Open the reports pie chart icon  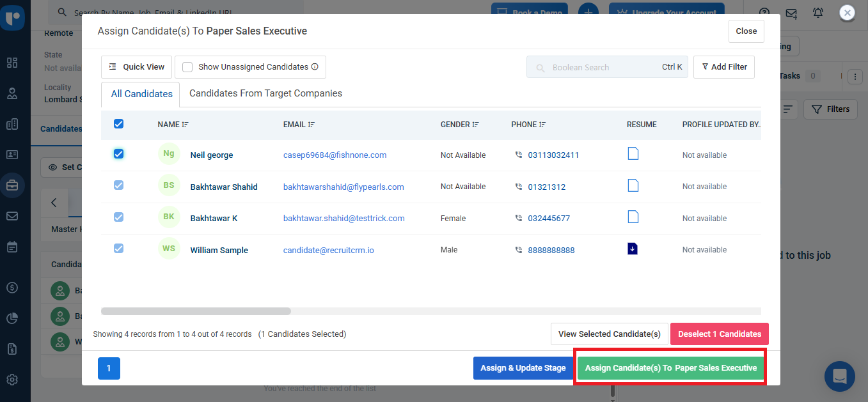pos(12,318)
